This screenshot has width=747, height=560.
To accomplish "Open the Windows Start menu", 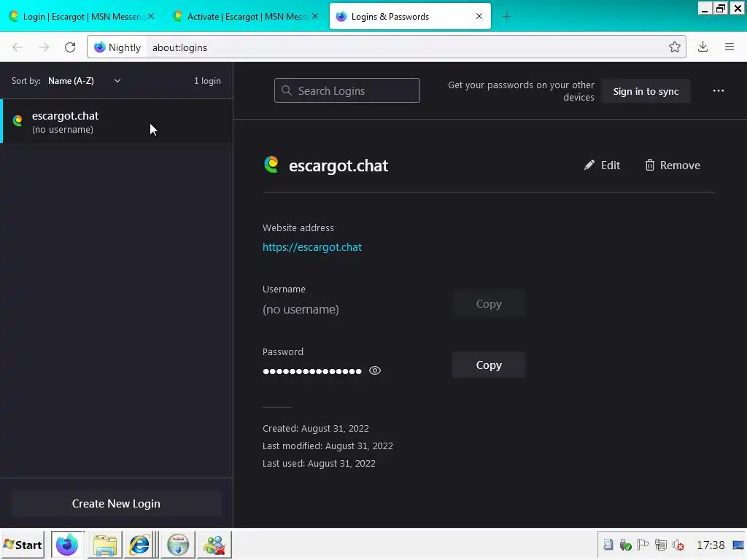I will pos(23,545).
